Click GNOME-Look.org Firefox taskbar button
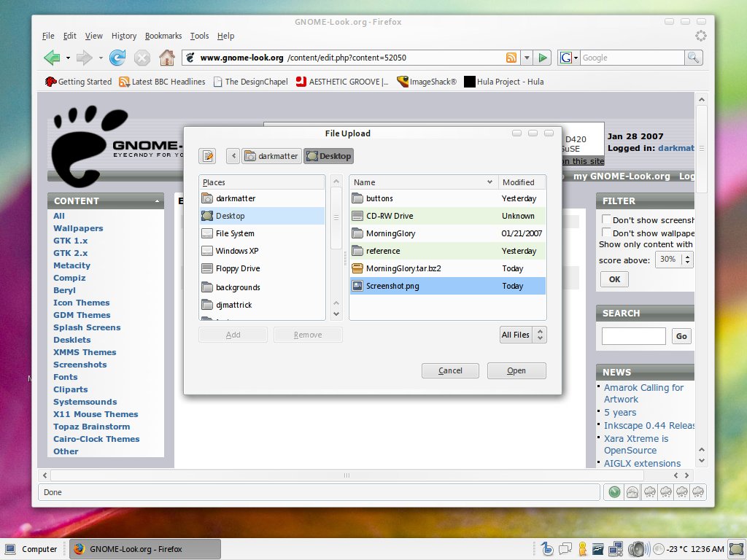Image resolution: width=747 pixels, height=560 pixels. pyautogui.click(x=145, y=549)
